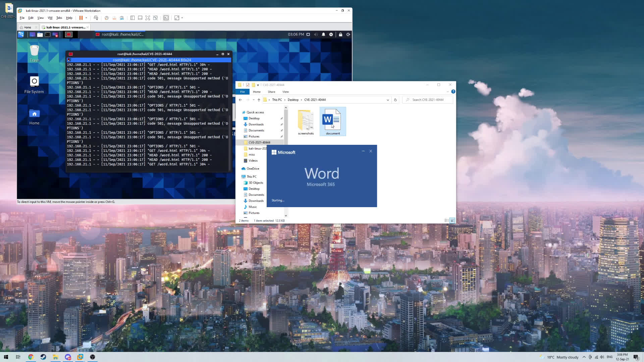
Task: Select 3D Objects under This PC
Action: [256, 183]
